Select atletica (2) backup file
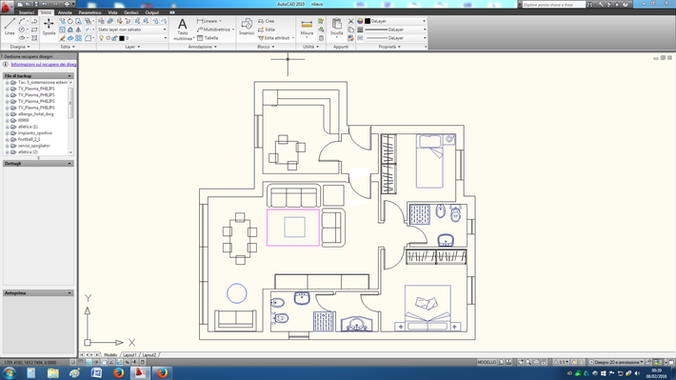Viewport: 676px width, 380px height. tap(28, 152)
